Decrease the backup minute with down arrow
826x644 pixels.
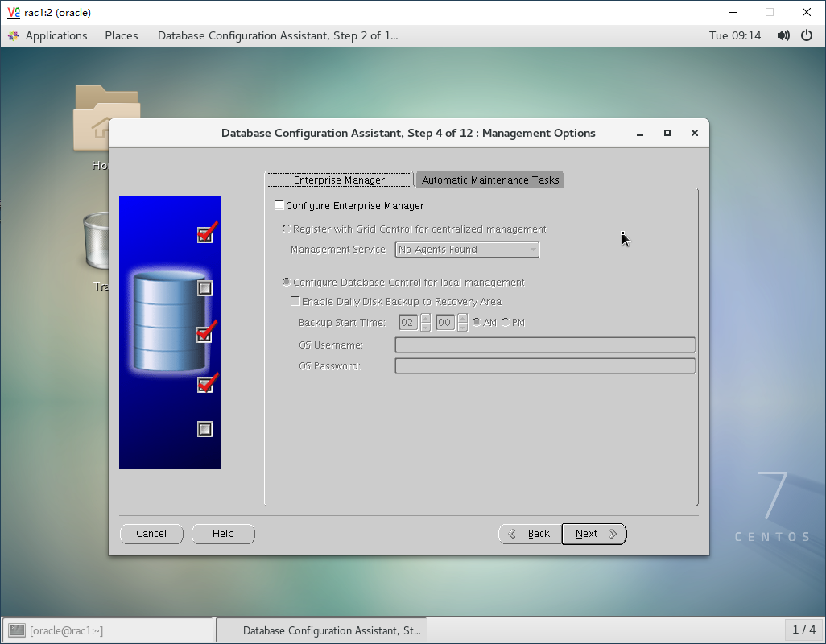click(463, 327)
